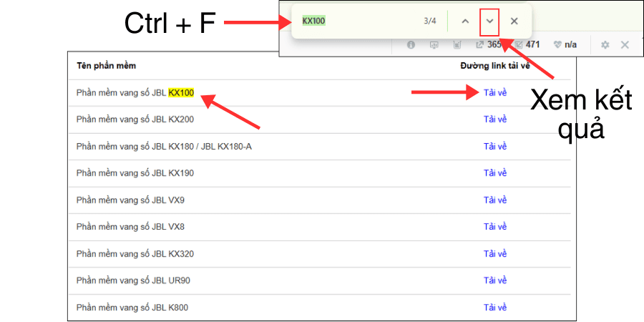Image resolution: width=644 pixels, height=322 pixels.
Task: Click the highlighted KX100 text in the table
Action: click(181, 93)
